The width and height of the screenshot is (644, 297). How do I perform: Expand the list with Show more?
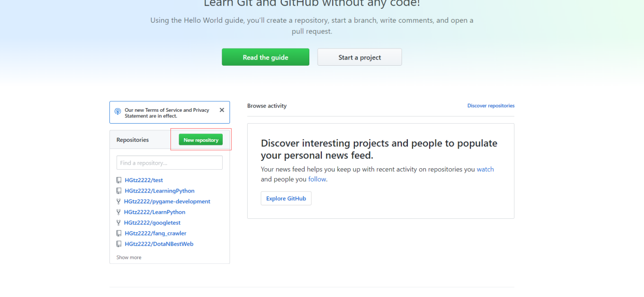click(128, 257)
